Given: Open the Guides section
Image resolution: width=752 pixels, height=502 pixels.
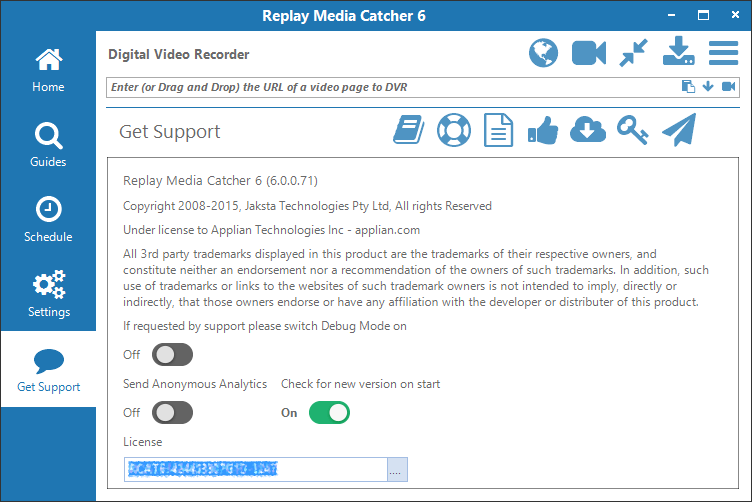Looking at the screenshot, I should (x=48, y=145).
